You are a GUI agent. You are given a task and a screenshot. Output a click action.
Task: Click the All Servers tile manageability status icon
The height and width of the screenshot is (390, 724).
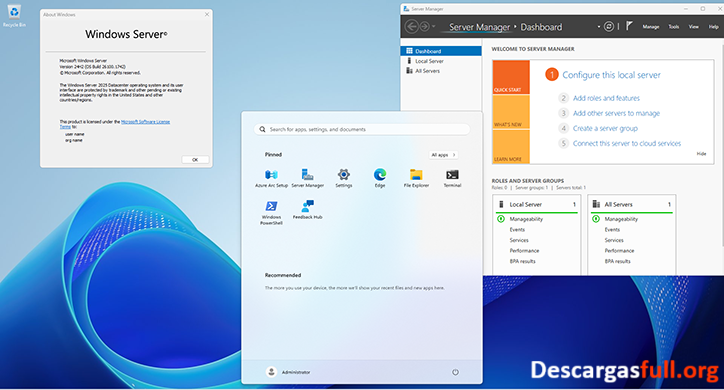pos(596,219)
